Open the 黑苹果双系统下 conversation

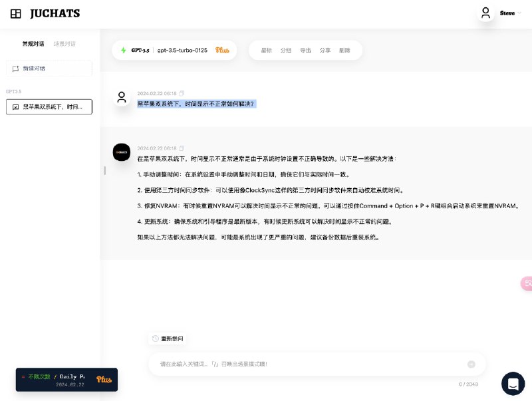49,106
